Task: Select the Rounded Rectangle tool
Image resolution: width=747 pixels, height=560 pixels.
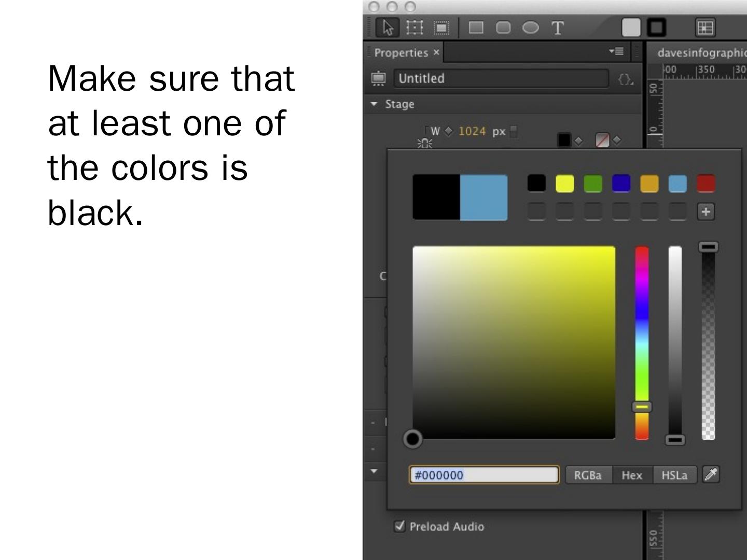Action: coord(503,27)
